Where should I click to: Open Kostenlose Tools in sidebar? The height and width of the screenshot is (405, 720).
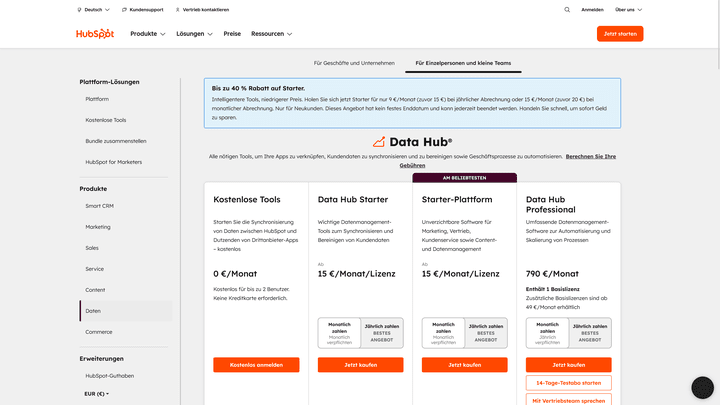click(106, 120)
